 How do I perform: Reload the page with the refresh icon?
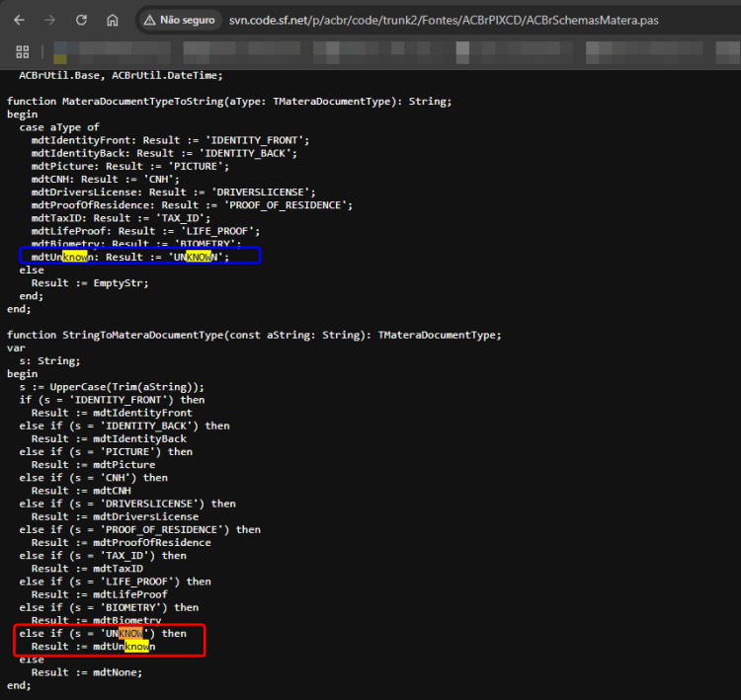[81, 21]
